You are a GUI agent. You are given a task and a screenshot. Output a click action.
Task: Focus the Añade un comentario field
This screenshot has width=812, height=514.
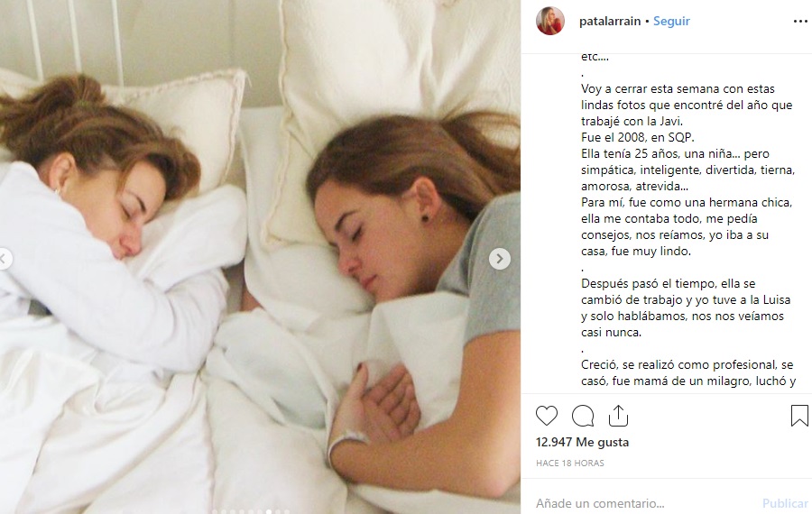(x=645, y=503)
